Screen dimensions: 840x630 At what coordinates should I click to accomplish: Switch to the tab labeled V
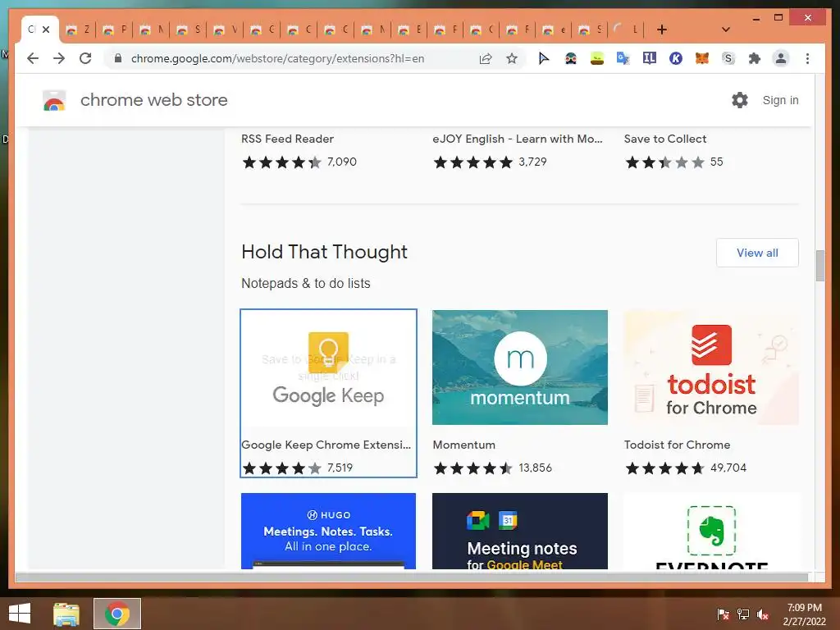coord(226,30)
